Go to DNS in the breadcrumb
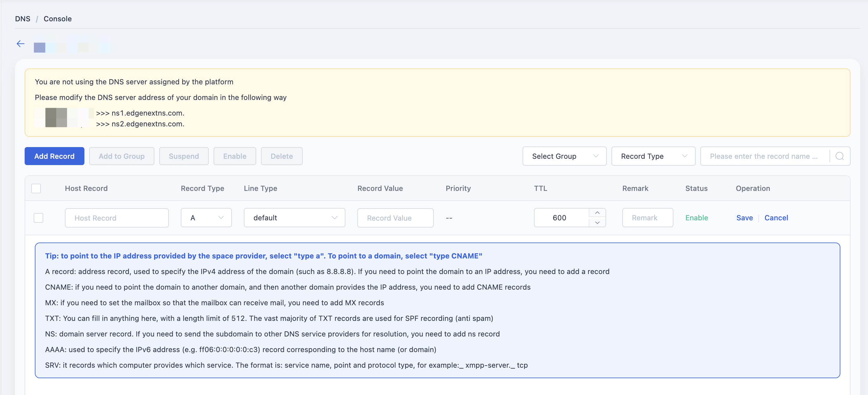 23,19
